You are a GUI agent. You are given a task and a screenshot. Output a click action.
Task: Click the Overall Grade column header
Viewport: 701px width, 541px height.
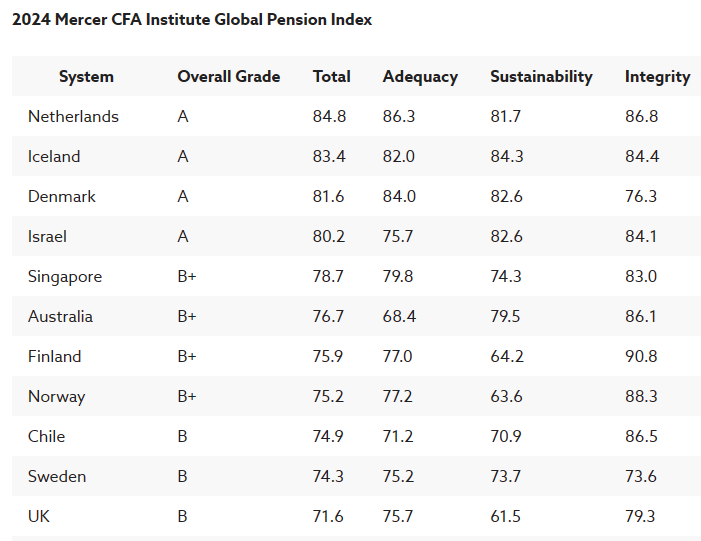click(228, 77)
